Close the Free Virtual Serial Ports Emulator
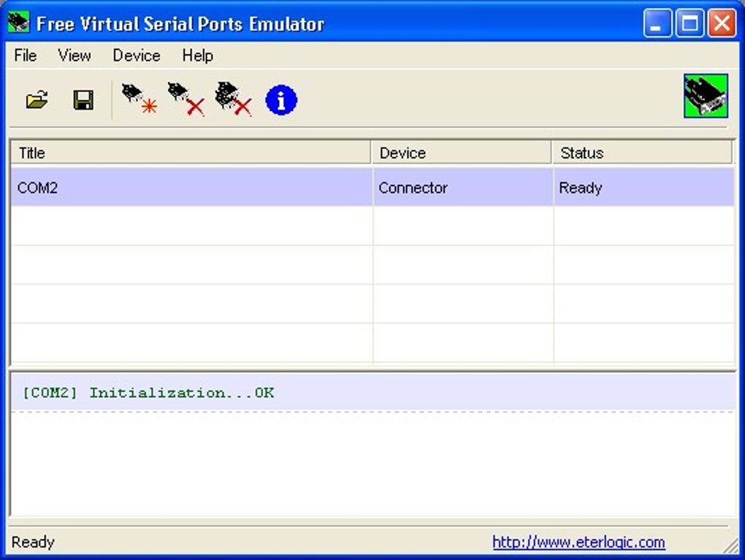Screen dimensions: 745x560 tap(722, 23)
